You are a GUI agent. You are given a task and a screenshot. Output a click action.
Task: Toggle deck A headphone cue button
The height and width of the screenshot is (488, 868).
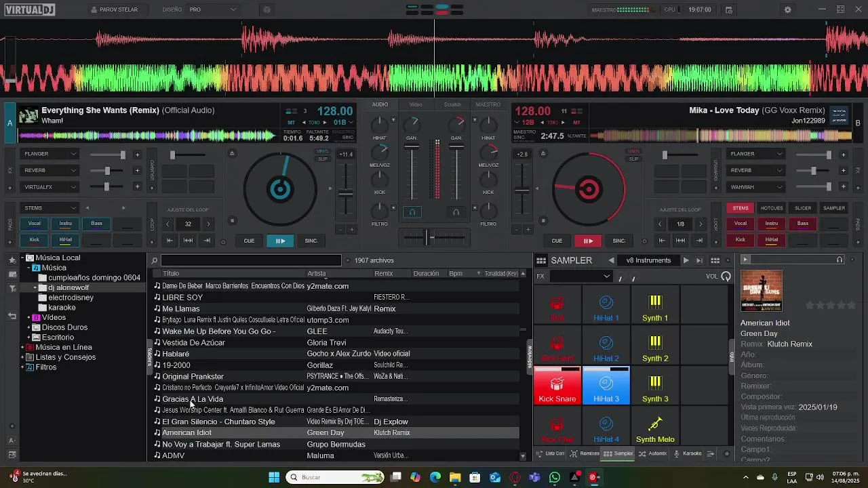(x=412, y=212)
